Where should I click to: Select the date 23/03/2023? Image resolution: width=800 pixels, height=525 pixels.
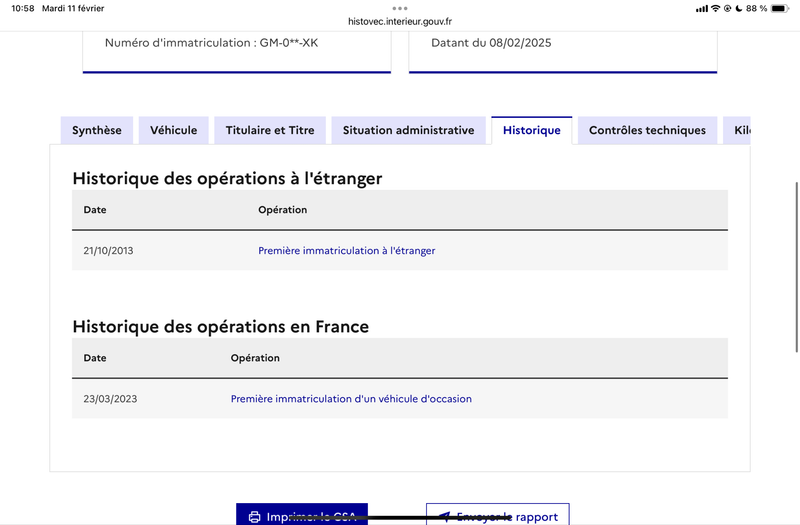(x=110, y=399)
